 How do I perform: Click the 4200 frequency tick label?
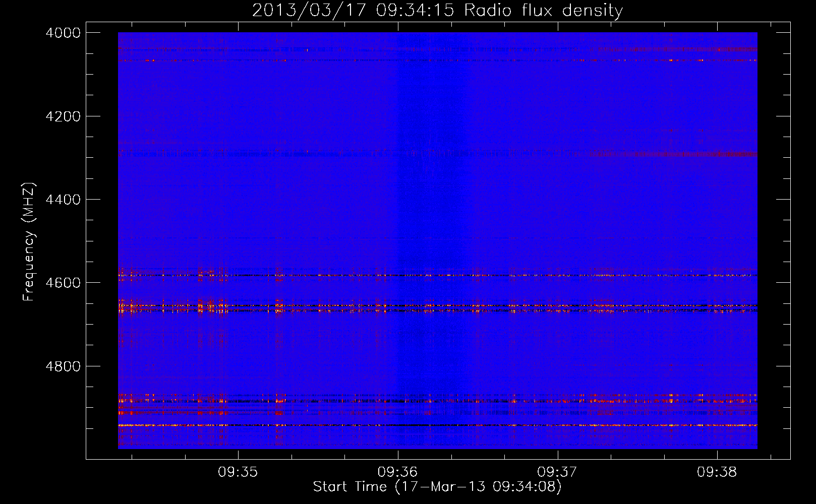click(x=63, y=116)
